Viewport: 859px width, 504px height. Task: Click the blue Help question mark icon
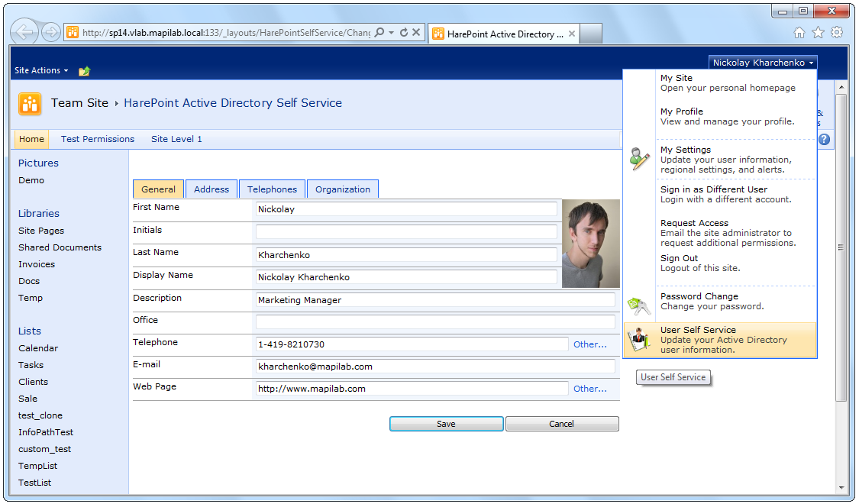tap(824, 140)
